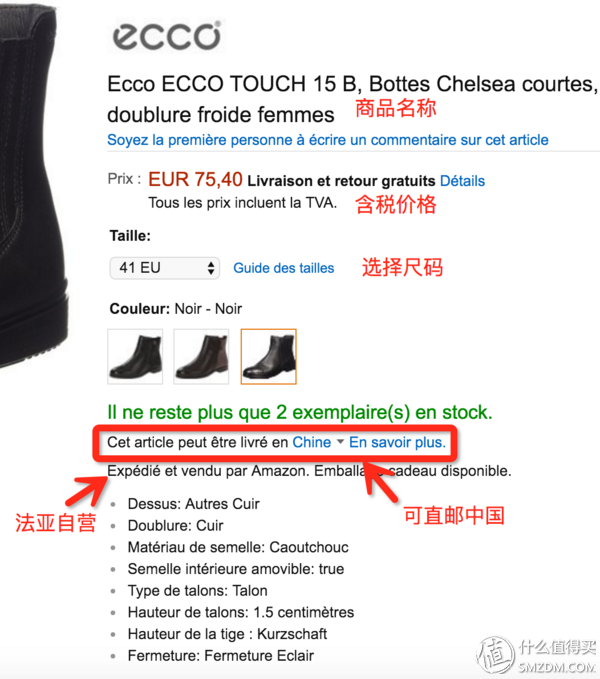Click the EUR 75,40 price
The height and width of the screenshot is (679, 600).
coord(195,179)
